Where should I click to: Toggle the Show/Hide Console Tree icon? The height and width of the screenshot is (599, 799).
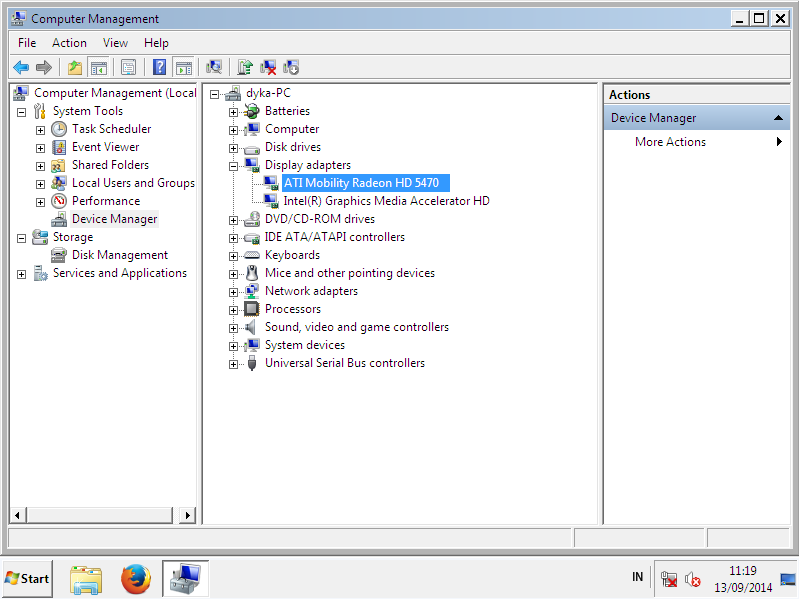tap(99, 67)
